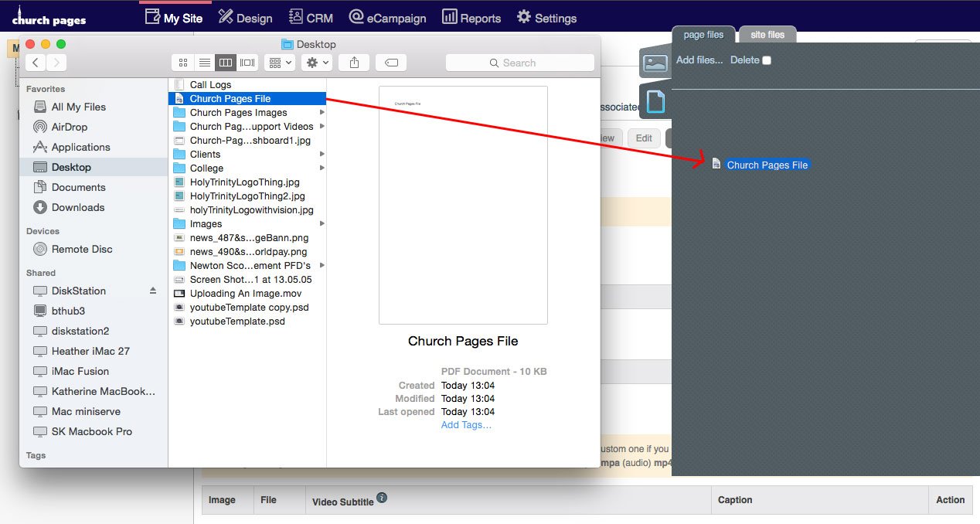The image size is (980, 524).
Task: Click the Church Pages logo
Action: click(x=49, y=18)
